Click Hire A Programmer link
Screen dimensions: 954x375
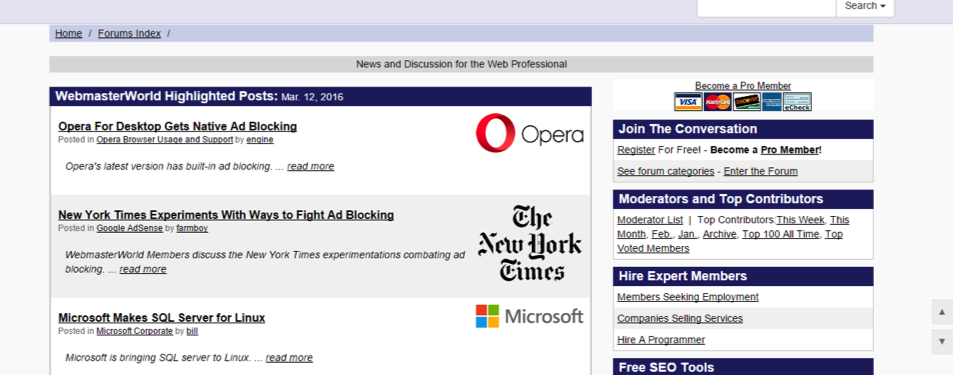pyautogui.click(x=661, y=340)
